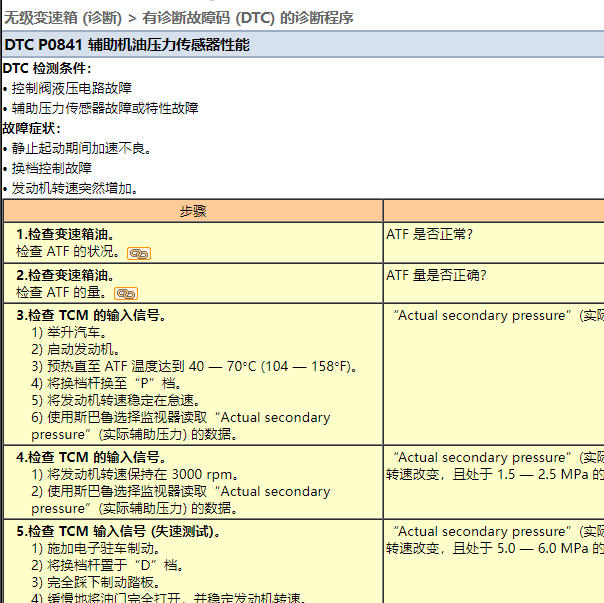Viewport: 604px width, 603px height.
Task: Click the question ATF 量是否正确?
Action: 436,275
